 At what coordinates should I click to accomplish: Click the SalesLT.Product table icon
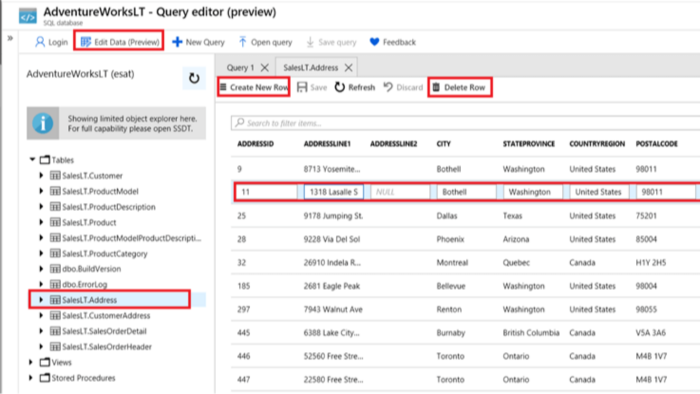point(55,222)
